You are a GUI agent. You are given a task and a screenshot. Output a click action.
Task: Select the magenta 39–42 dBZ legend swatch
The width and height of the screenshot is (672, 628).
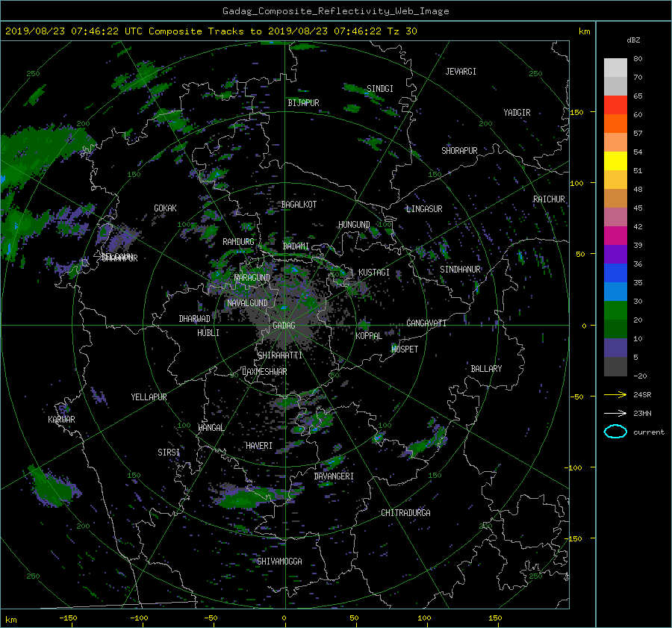(x=615, y=235)
